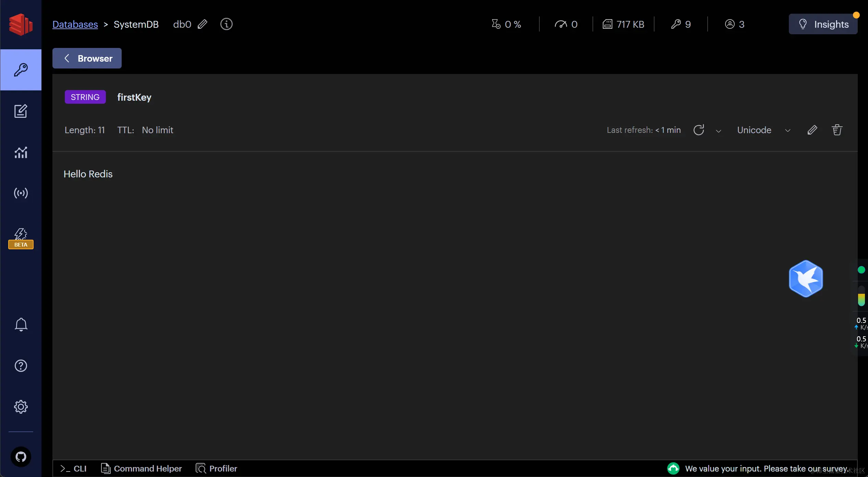The height and width of the screenshot is (477, 868).
Task: Open the Pub/Sub panel from the sidebar
Action: coord(21,193)
